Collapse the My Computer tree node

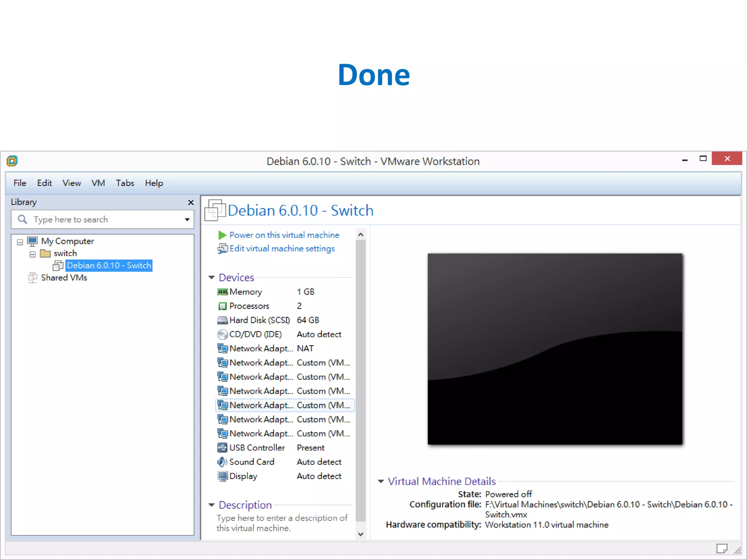[20, 242]
